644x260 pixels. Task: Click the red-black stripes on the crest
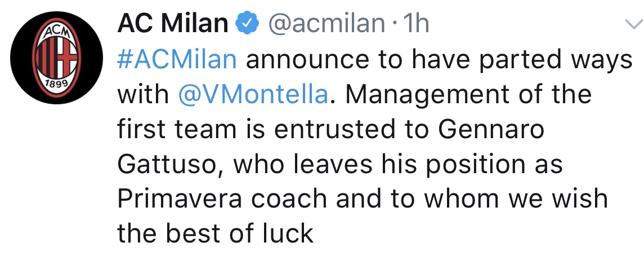pyautogui.click(x=46, y=58)
